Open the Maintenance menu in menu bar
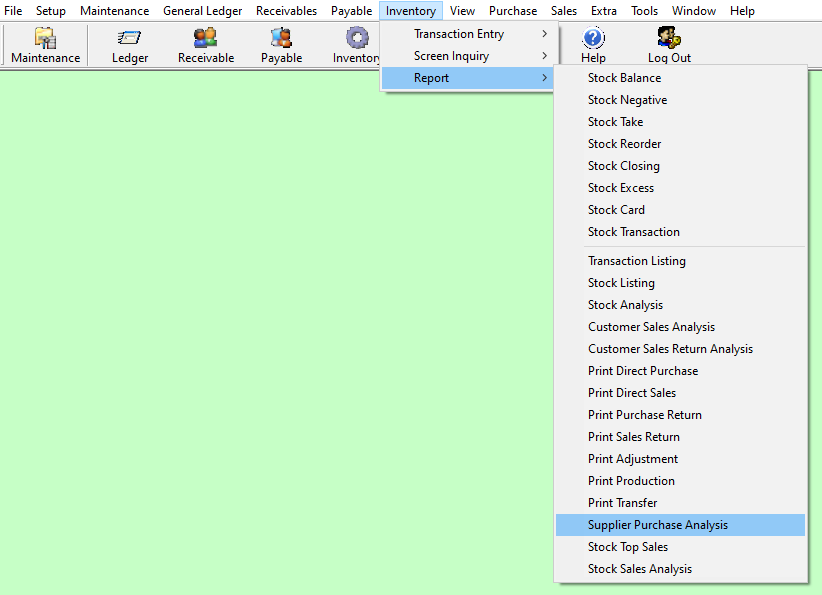The height and width of the screenshot is (595, 822). [114, 10]
